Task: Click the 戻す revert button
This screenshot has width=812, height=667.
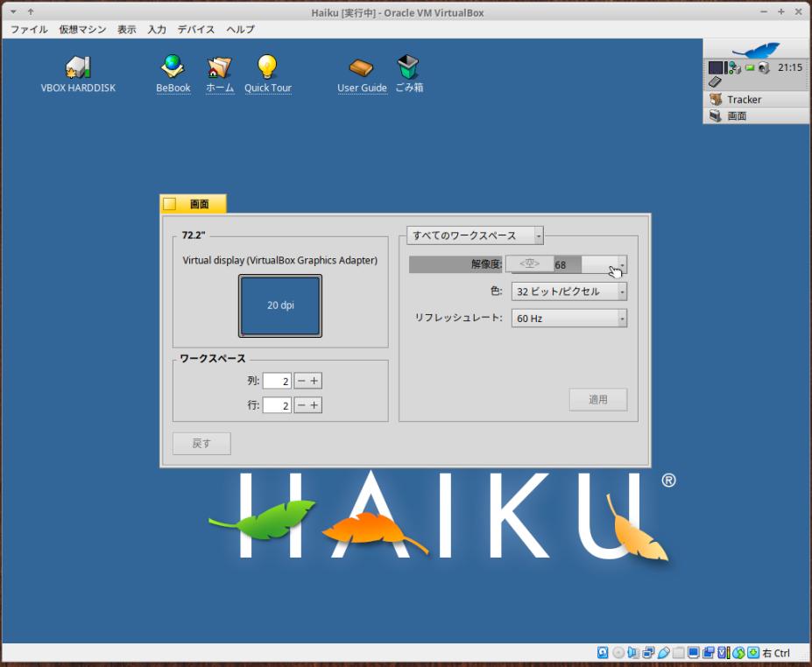Action: point(201,444)
